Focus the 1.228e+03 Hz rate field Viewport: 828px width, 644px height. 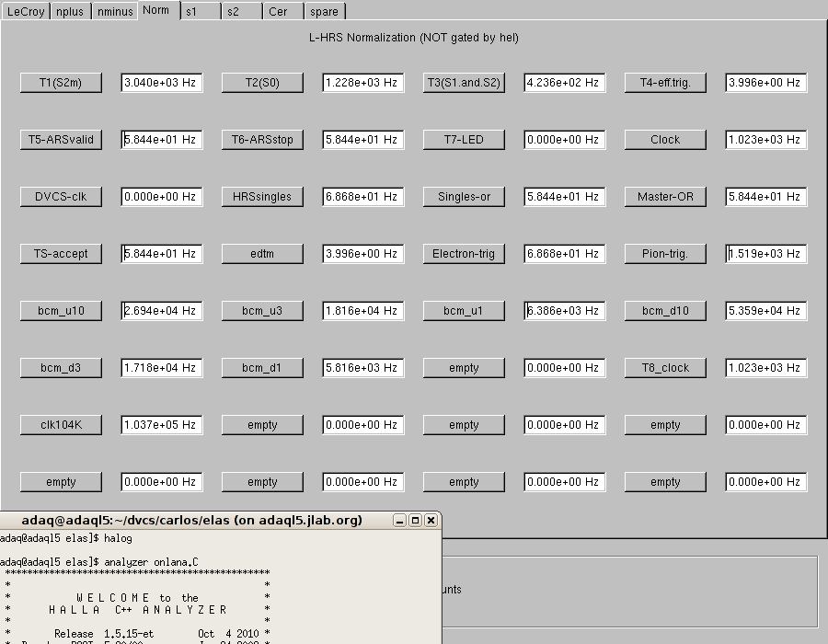click(x=363, y=83)
